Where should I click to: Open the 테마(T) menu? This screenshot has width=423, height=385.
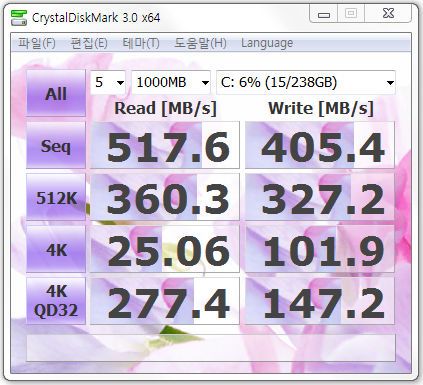(x=141, y=43)
